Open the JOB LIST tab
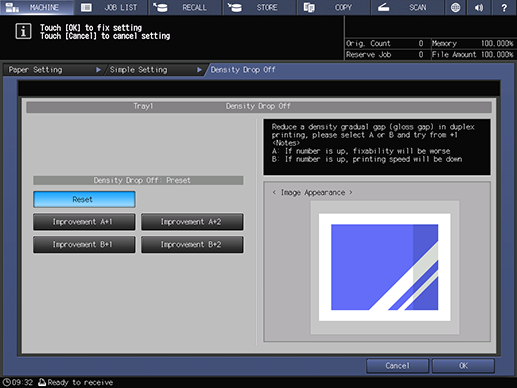Screen dimensions: 517x388 (x=111, y=7)
